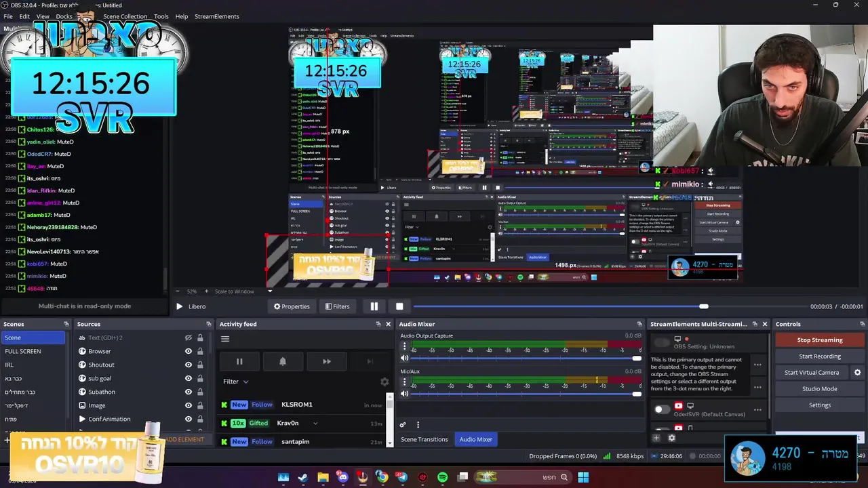Float the Audio Mixer dock
The image size is (868, 488).
click(x=639, y=324)
